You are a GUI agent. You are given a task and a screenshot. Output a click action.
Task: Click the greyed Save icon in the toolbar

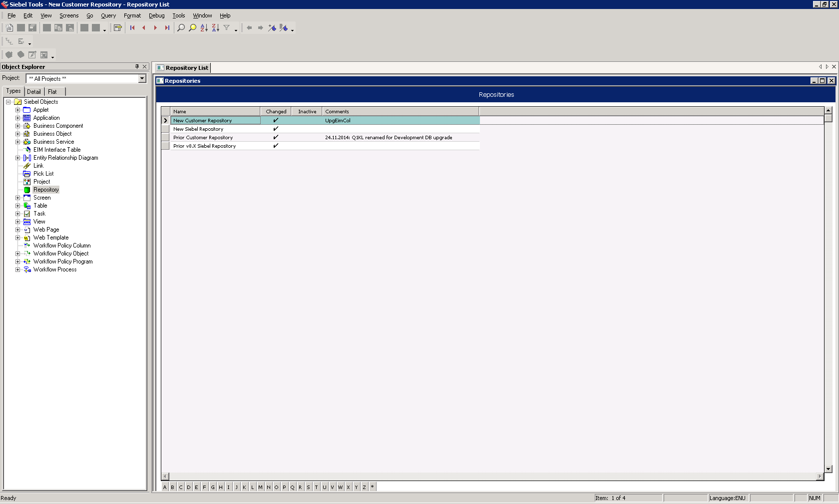tap(21, 28)
